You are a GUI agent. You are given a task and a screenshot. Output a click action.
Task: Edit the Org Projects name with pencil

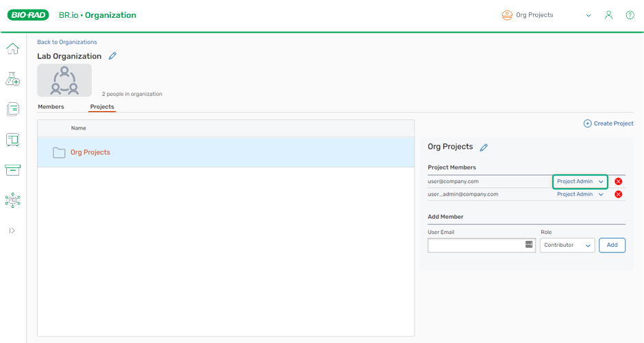pyautogui.click(x=484, y=147)
